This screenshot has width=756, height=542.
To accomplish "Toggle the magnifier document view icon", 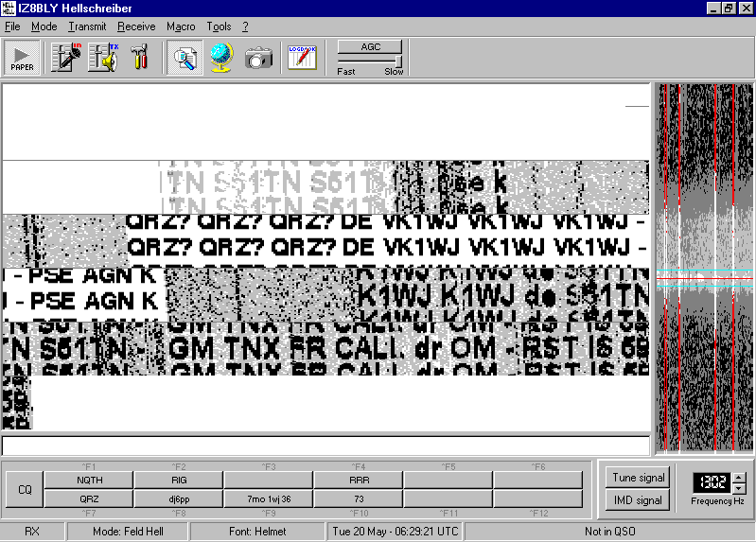I will click(185, 58).
